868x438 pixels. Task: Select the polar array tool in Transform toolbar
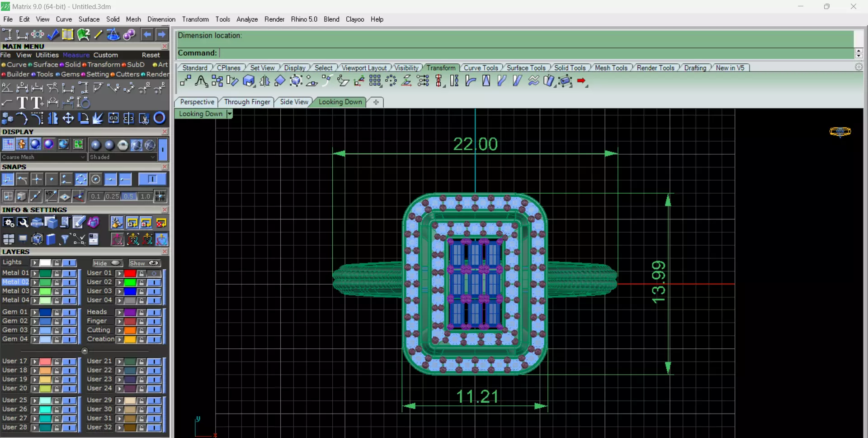(391, 81)
